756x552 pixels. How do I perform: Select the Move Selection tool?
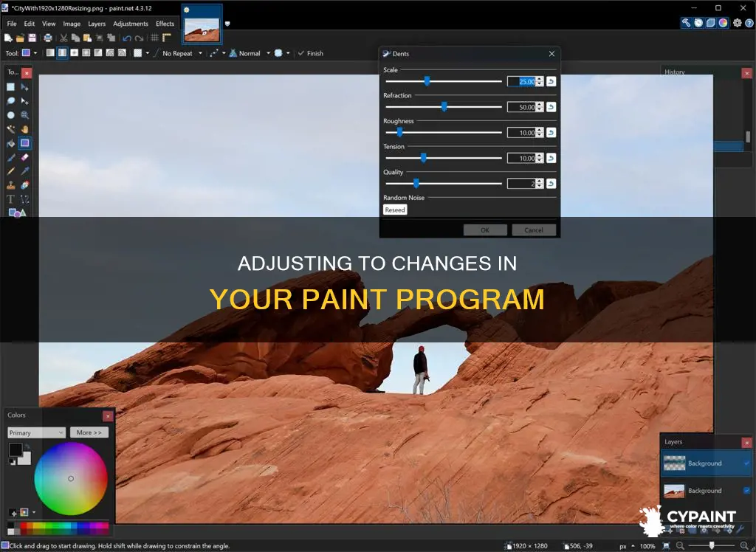pyautogui.click(x=24, y=101)
